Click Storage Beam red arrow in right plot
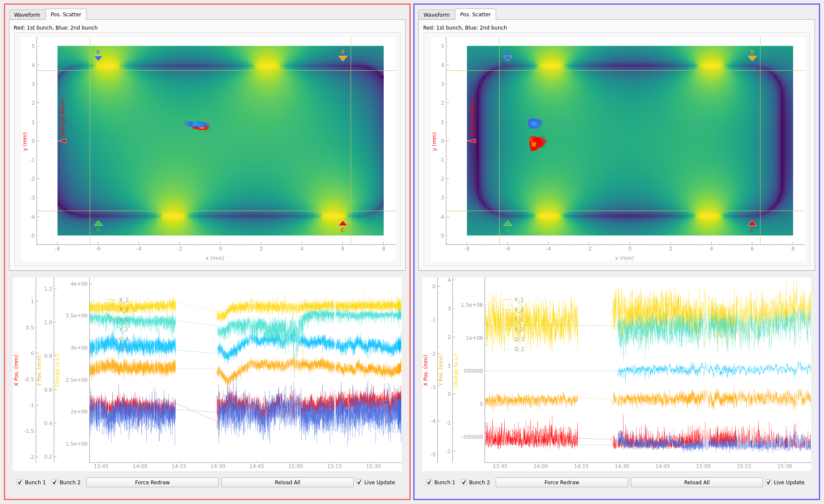The image size is (824, 504). pyautogui.click(x=472, y=141)
